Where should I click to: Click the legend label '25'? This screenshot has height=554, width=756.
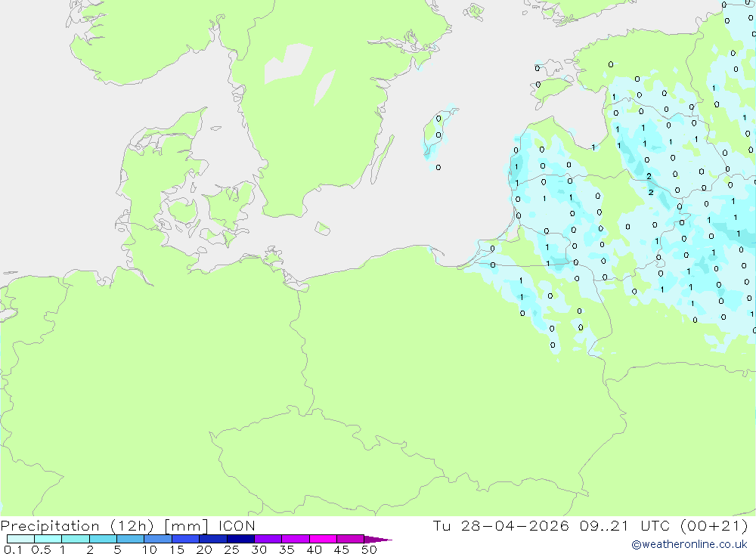click(x=231, y=549)
